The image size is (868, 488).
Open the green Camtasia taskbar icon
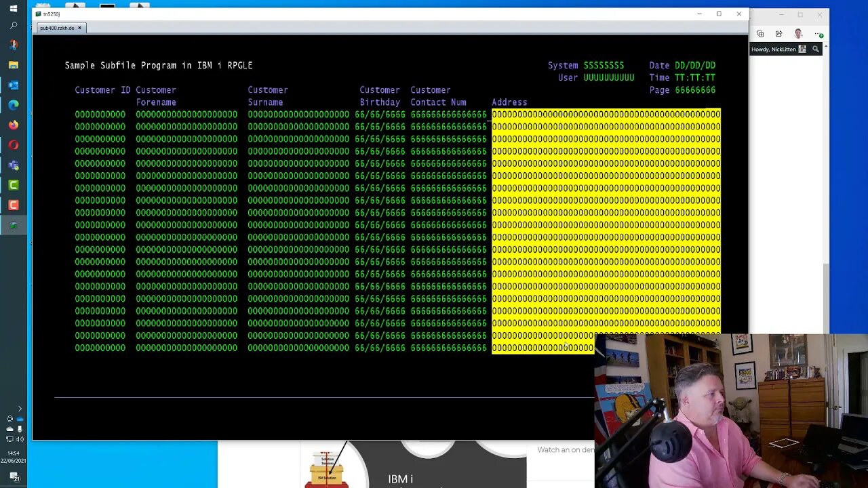(x=14, y=184)
